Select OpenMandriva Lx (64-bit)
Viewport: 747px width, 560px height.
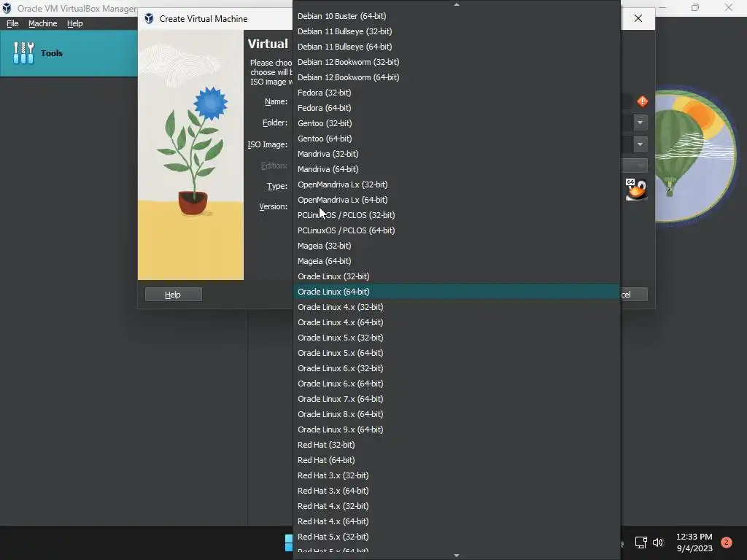(457, 200)
